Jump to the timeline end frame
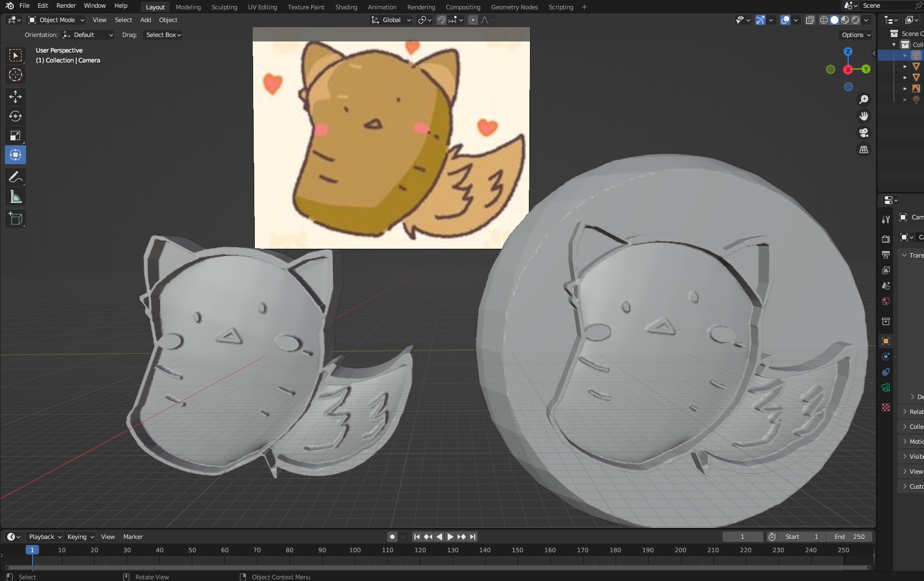This screenshot has width=924, height=581. [x=473, y=537]
